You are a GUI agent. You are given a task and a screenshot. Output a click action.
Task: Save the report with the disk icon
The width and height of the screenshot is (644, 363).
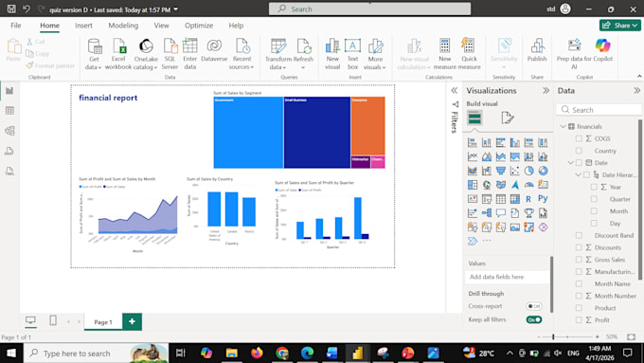click(x=11, y=9)
